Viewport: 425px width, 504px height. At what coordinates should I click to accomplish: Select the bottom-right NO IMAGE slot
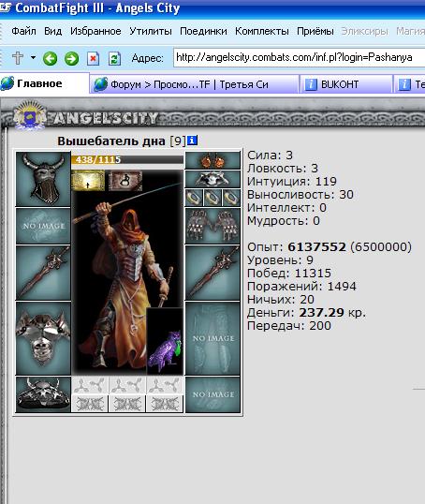212,394
